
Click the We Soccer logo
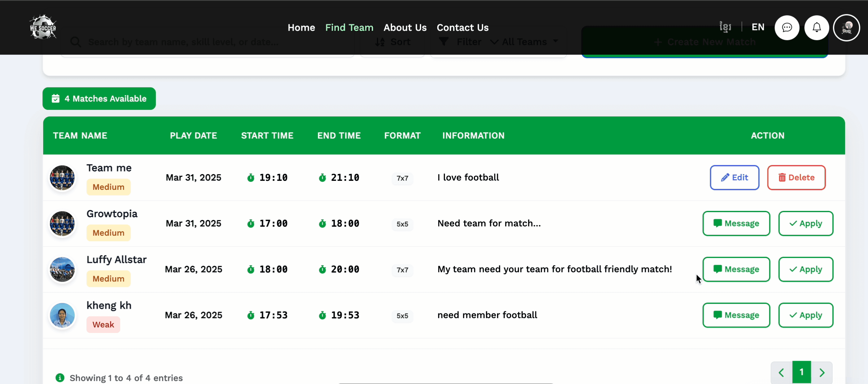(42, 27)
